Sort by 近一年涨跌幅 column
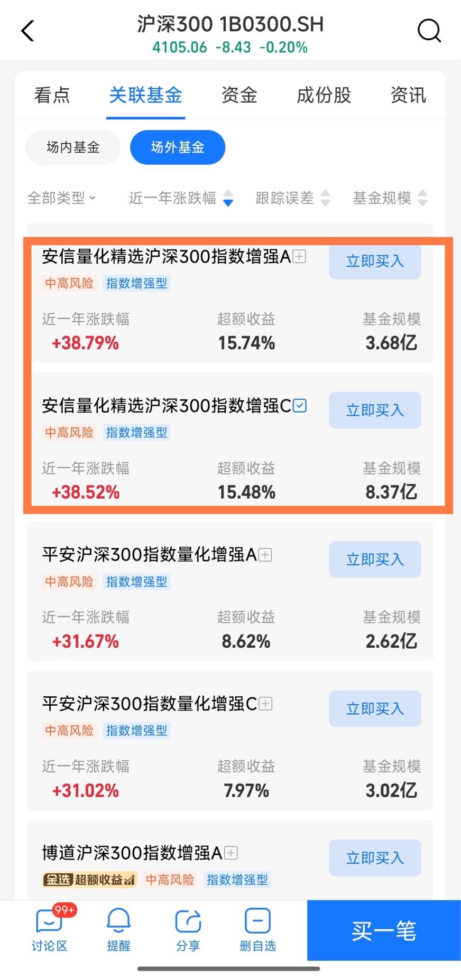Image resolution: width=461 pixels, height=980 pixels. coord(181,198)
